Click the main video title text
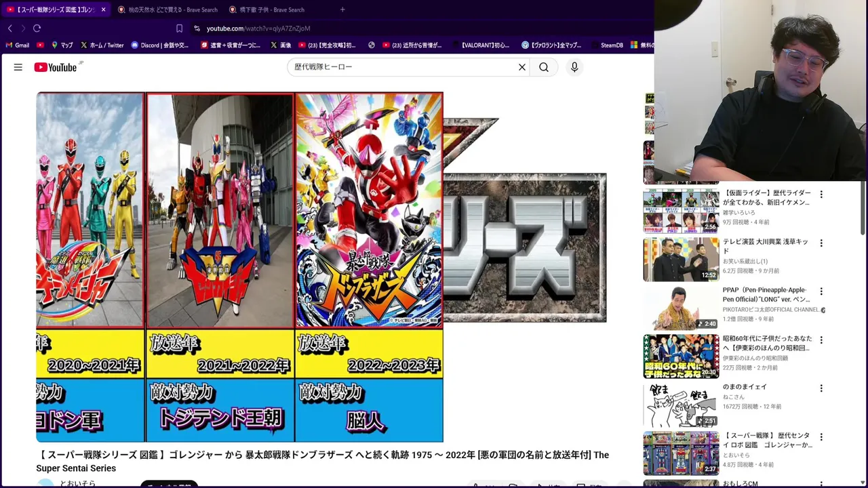The height and width of the screenshot is (488, 868). pos(323,462)
